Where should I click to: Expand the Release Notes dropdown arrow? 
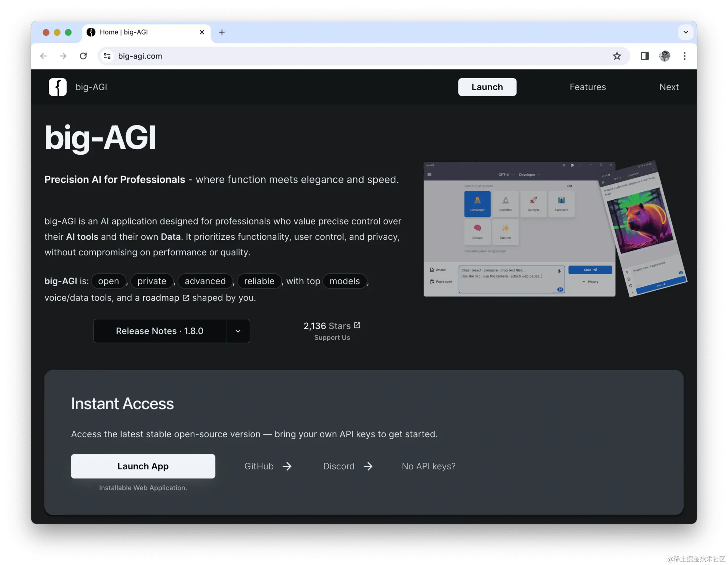[x=238, y=331]
